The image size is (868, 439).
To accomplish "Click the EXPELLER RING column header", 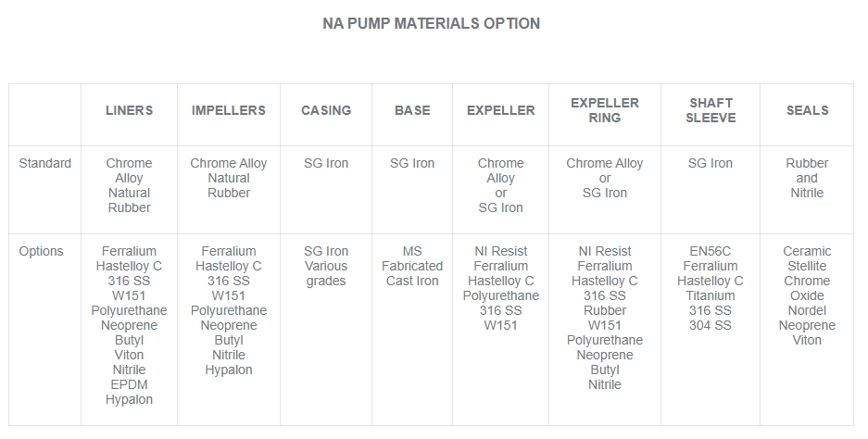I will click(605, 110).
